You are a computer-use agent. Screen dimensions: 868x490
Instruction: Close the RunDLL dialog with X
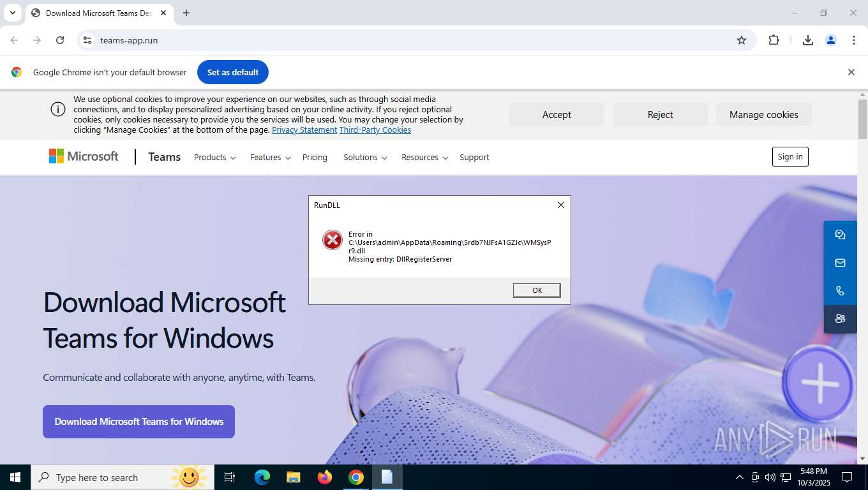click(560, 205)
